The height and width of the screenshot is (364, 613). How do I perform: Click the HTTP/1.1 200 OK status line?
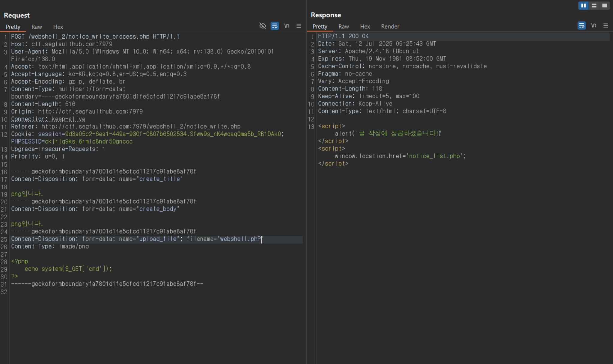[343, 36]
